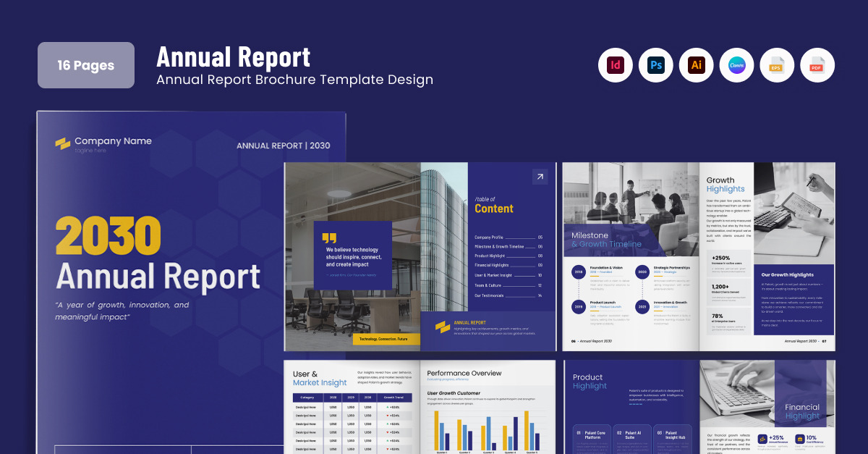
Task: Click the Financial Highlight heading
Action: [x=802, y=411]
